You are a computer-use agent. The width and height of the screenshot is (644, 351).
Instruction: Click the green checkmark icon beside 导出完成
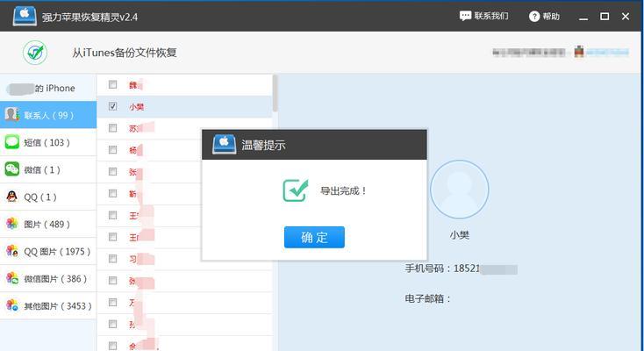coord(296,190)
